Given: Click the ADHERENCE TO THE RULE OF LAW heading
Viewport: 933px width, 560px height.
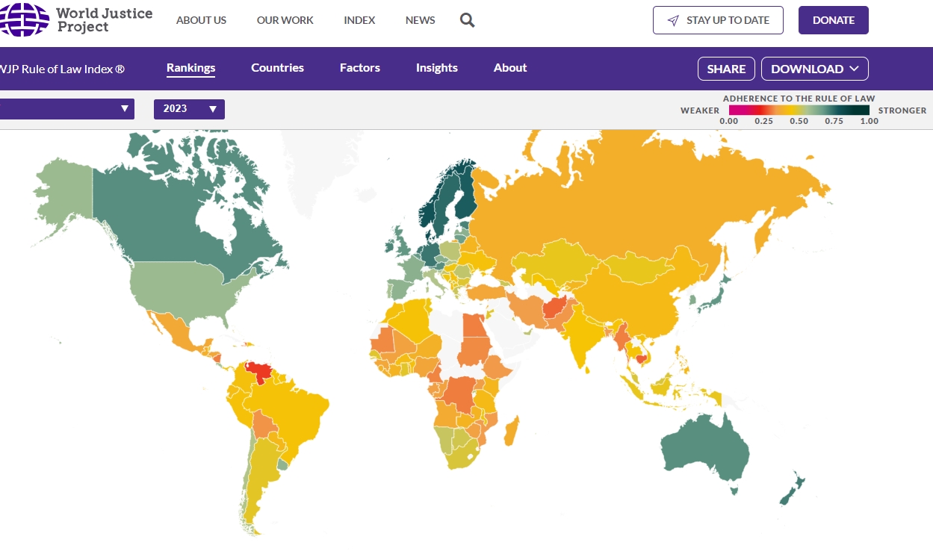Looking at the screenshot, I should coord(799,99).
